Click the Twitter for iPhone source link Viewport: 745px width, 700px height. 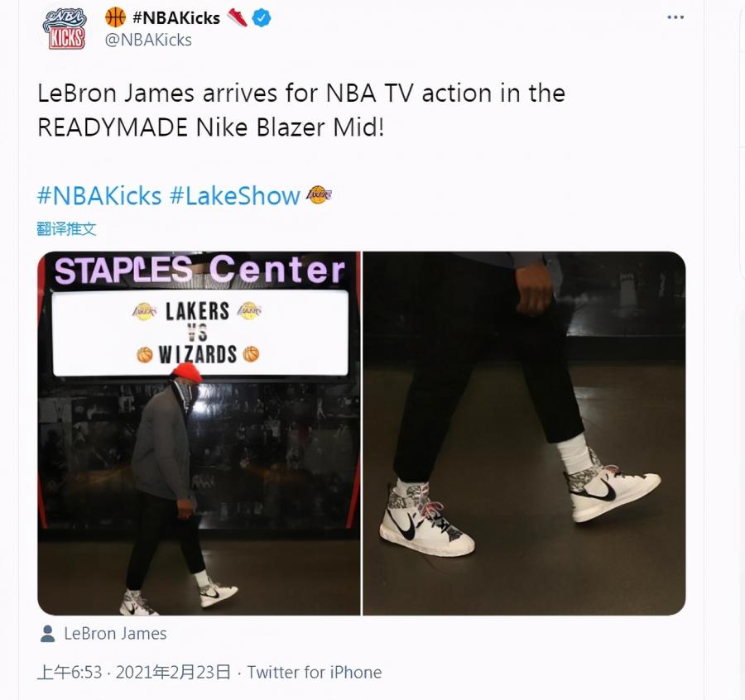[314, 672]
